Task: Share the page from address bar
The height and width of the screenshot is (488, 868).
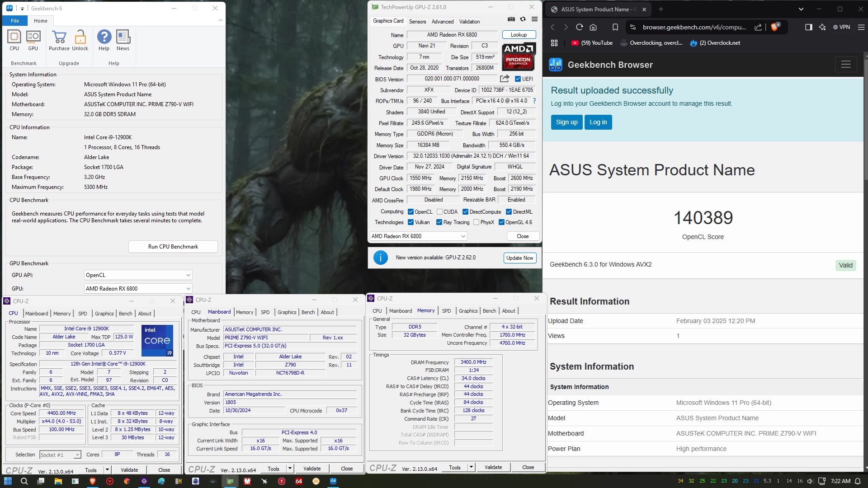Action: (x=758, y=27)
